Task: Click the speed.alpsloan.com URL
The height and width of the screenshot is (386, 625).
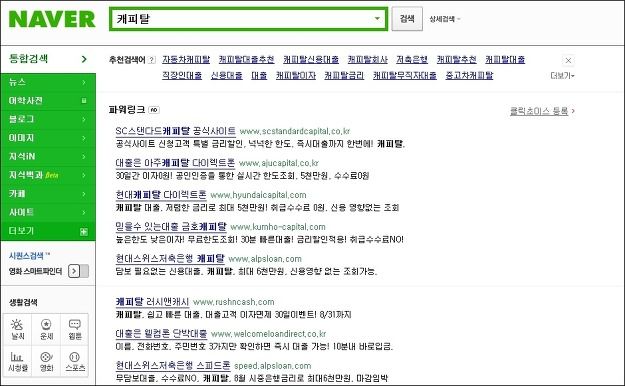Action: pos(273,366)
